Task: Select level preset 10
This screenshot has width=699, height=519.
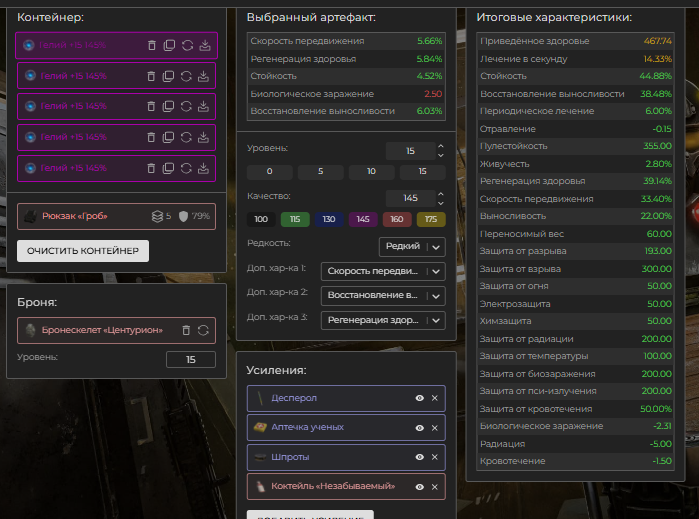Action: (x=372, y=172)
